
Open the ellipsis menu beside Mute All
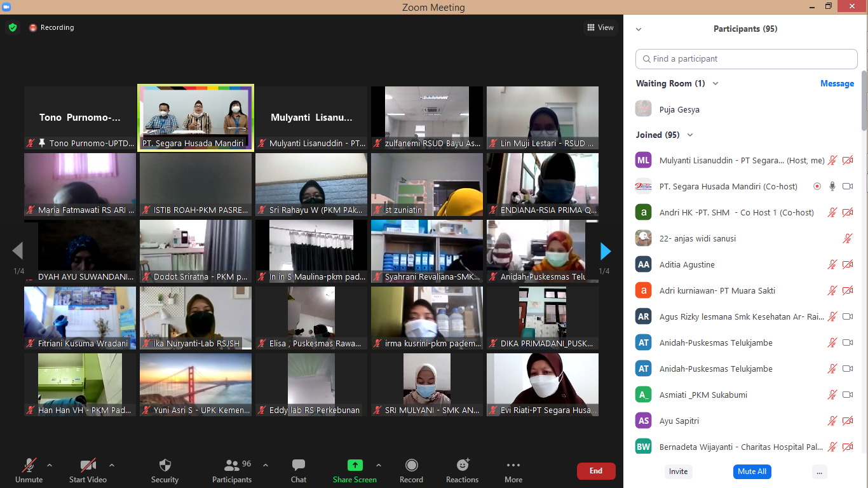(820, 471)
